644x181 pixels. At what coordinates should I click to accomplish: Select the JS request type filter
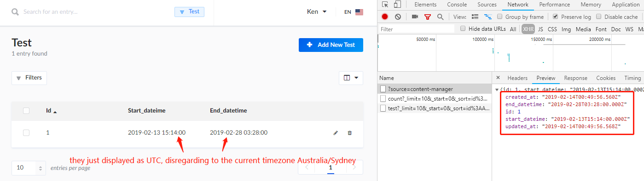point(540,29)
